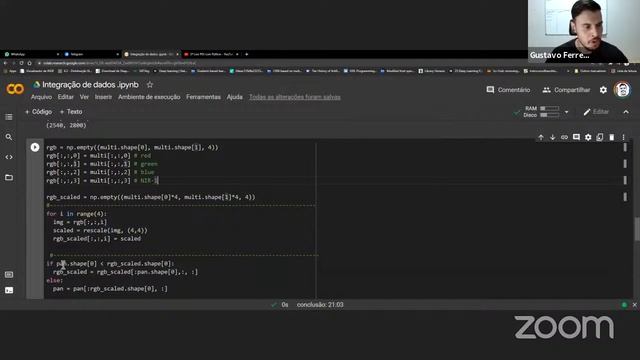Screen dimensions: 640x360
Task: Move the cell down with arrow icon
Action: pos(552,138)
